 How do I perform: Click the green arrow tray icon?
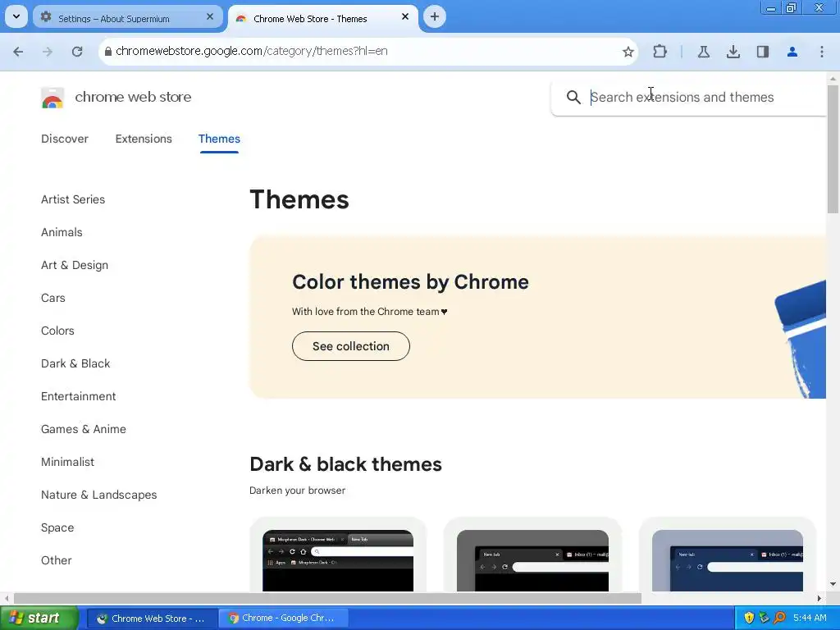(765, 619)
